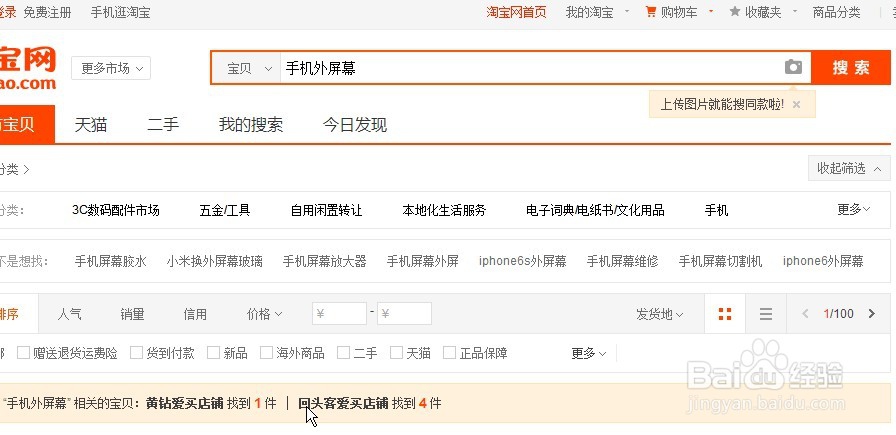896x435 pixels.
Task: Switch to grid view layout
Action: tap(725, 314)
